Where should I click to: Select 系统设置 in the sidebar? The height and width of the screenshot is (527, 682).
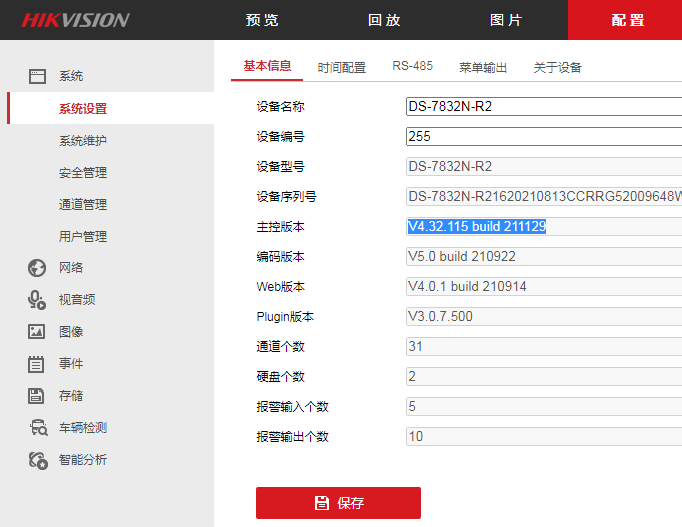click(x=110, y=108)
